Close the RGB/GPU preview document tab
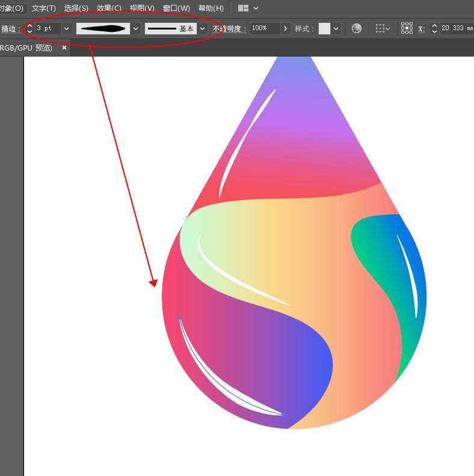 64,48
